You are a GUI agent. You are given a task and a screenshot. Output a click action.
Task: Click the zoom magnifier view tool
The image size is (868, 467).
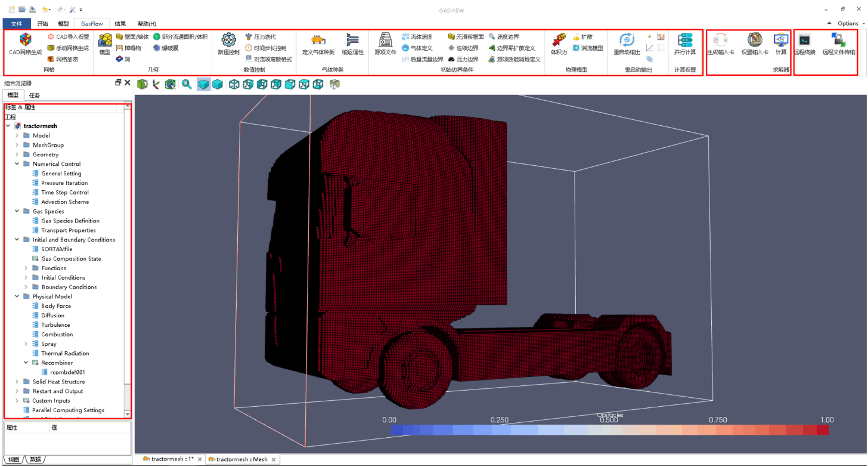point(187,85)
